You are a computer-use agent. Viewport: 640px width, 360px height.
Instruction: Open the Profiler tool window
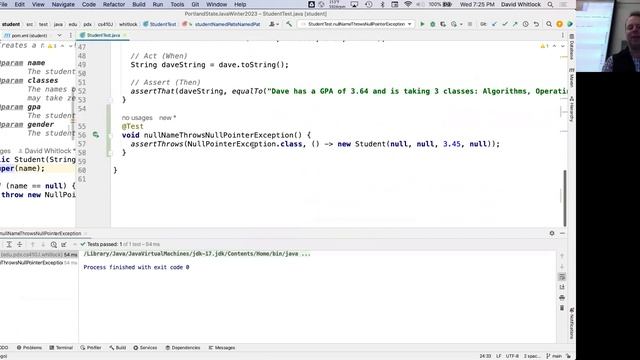[91, 348]
